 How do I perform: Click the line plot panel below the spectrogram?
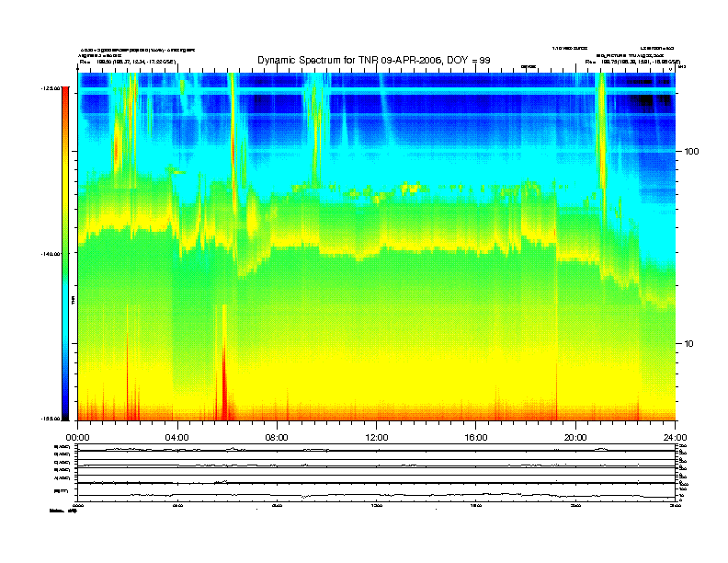point(377,472)
